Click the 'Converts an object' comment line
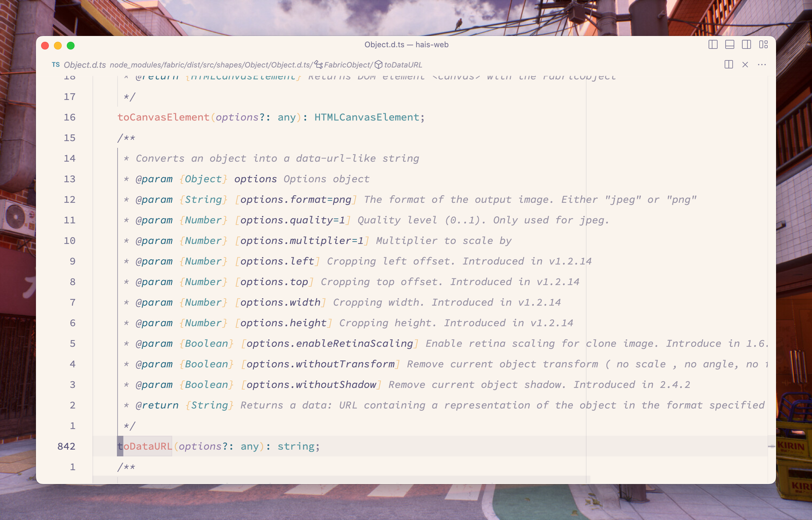Viewport: 812px width, 520px height. [x=278, y=158]
